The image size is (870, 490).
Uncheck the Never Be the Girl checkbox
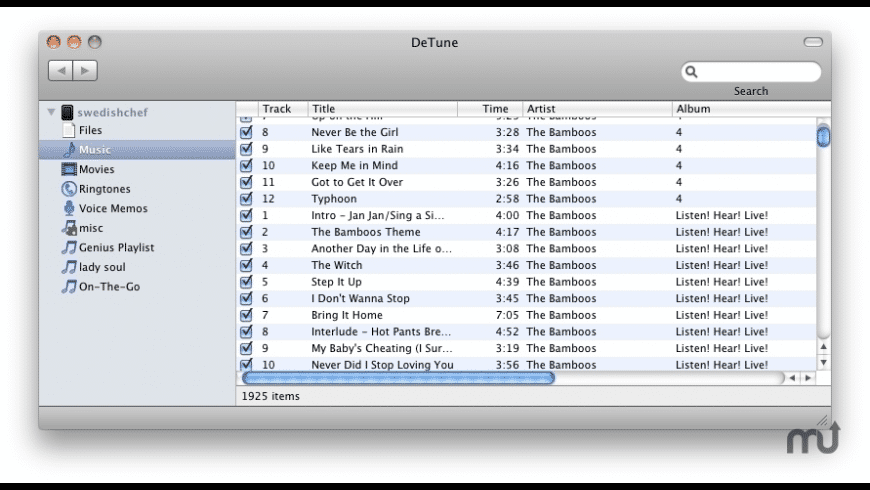[246, 132]
